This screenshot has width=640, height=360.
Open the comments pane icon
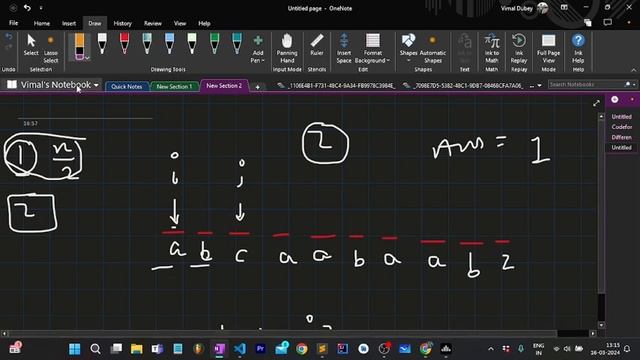click(x=608, y=22)
